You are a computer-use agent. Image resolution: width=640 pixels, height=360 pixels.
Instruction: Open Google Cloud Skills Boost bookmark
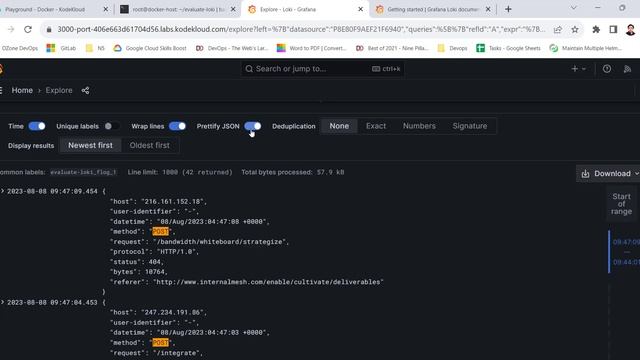(x=150, y=48)
